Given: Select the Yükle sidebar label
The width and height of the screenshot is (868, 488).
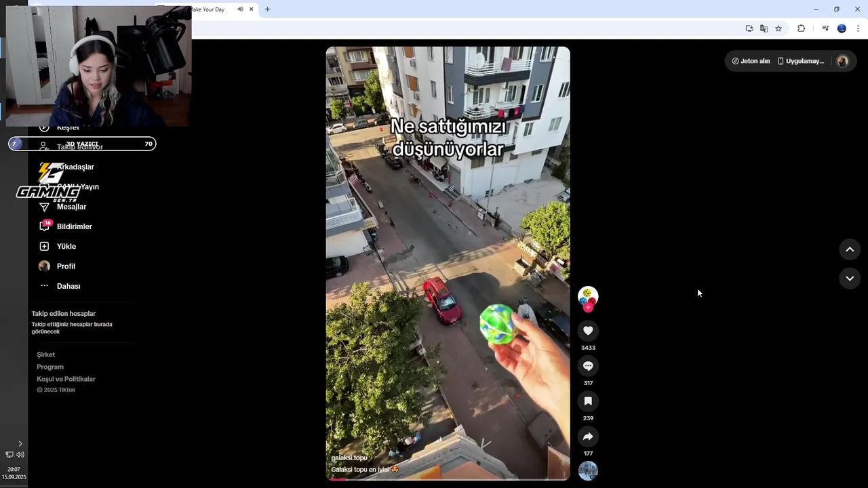Looking at the screenshot, I should pos(66,247).
